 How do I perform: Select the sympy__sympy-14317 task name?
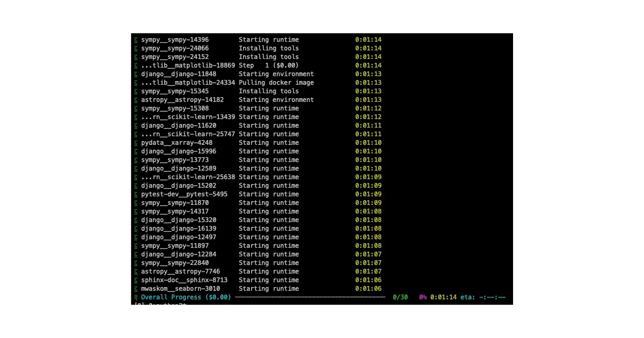click(x=175, y=211)
